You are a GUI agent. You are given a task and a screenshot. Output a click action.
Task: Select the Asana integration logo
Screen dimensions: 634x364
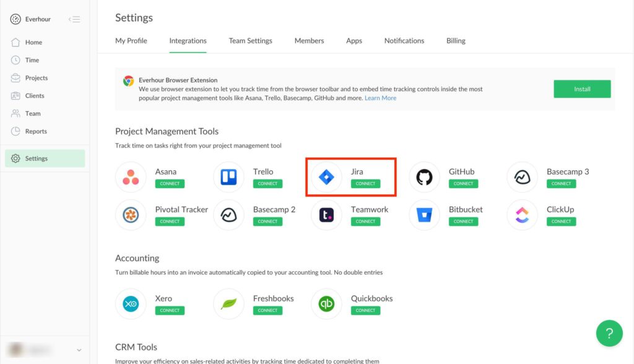(x=131, y=178)
